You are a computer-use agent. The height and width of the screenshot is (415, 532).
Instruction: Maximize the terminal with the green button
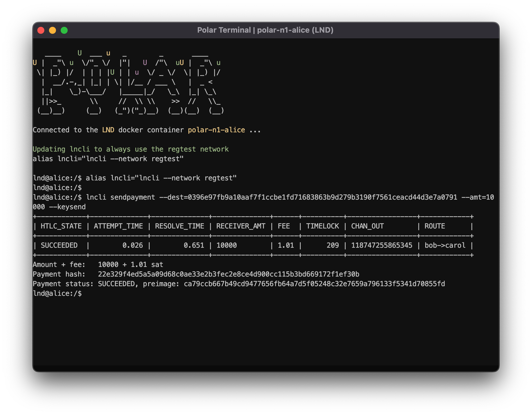(x=64, y=30)
